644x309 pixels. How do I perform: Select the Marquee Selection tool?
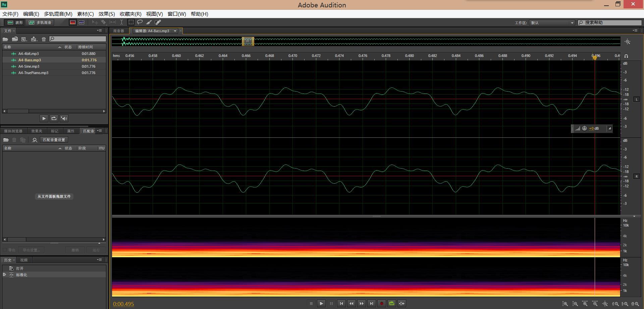pos(131,22)
